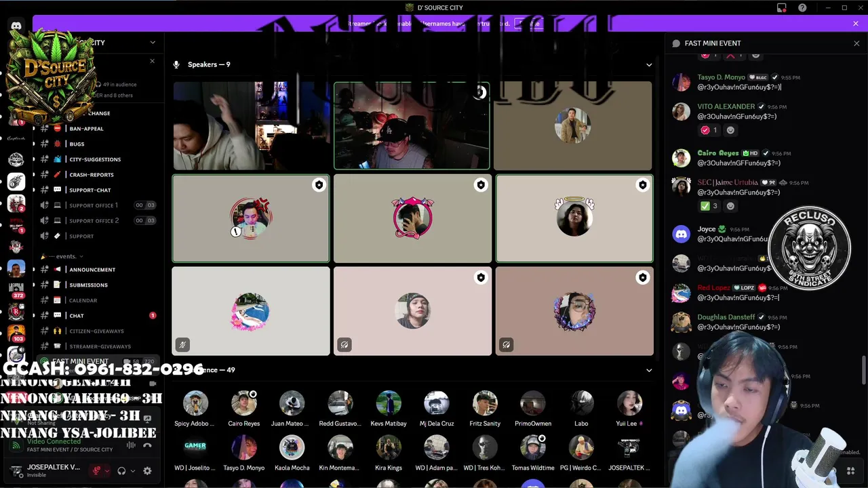868x488 pixels.
Task: Add reaction to Jaime Urtubia's message
Action: (730, 206)
